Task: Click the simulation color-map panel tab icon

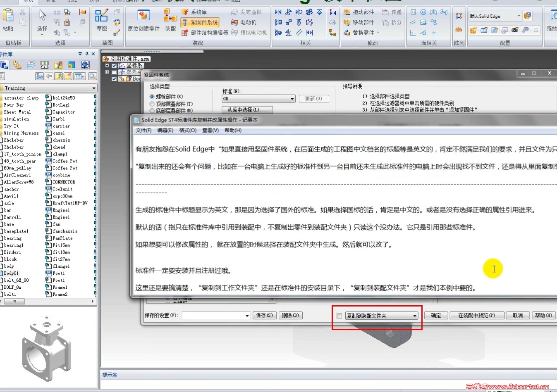Action: (72, 65)
